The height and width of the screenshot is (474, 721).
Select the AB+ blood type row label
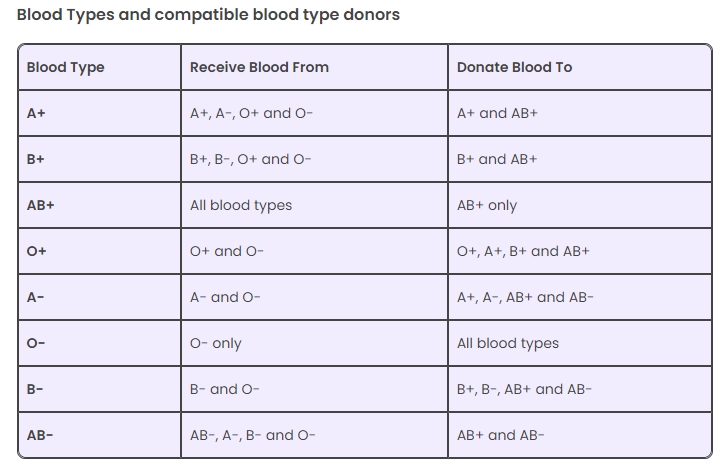[x=41, y=205]
